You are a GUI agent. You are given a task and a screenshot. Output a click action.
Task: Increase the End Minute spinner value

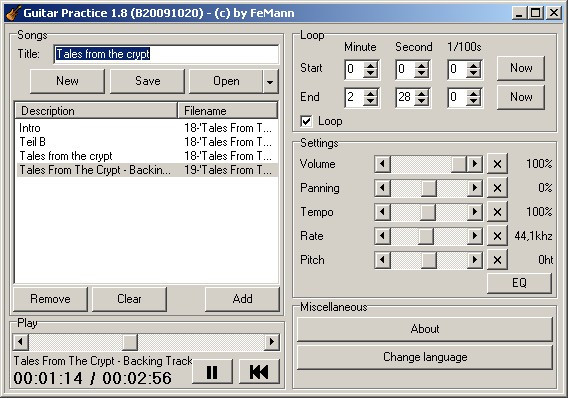pos(370,93)
